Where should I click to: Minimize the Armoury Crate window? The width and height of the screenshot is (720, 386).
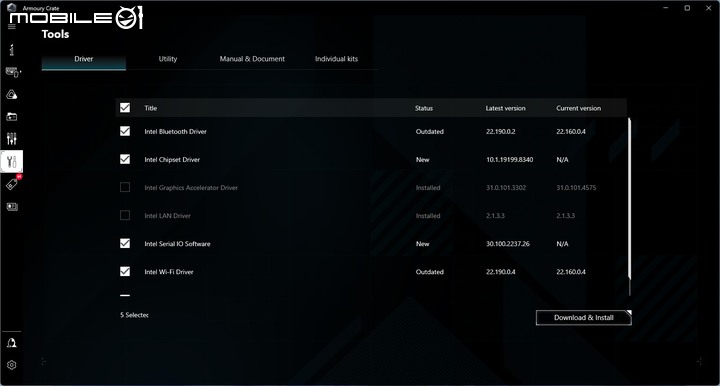click(666, 8)
